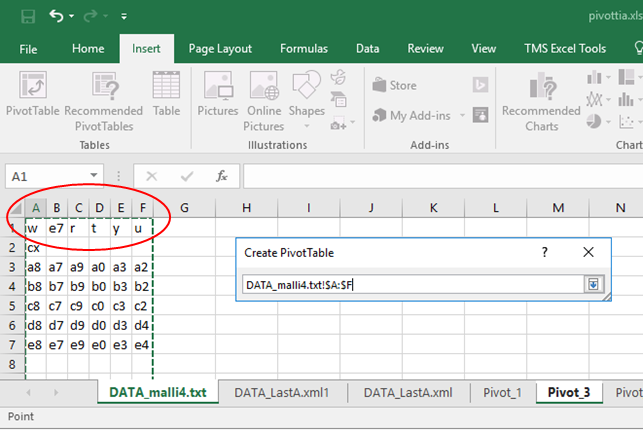643x430 pixels.
Task: Switch to the Page Layout tab
Action: coord(220,48)
